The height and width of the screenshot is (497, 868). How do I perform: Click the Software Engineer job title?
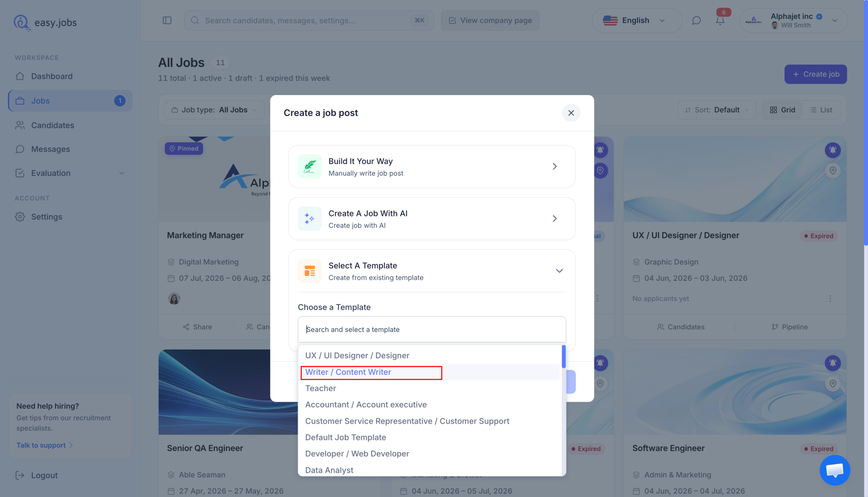668,448
